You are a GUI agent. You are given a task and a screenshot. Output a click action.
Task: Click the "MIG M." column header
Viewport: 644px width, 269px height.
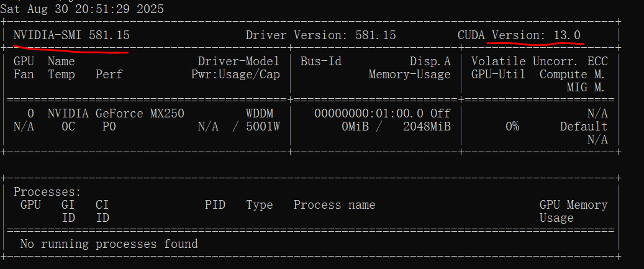click(586, 88)
